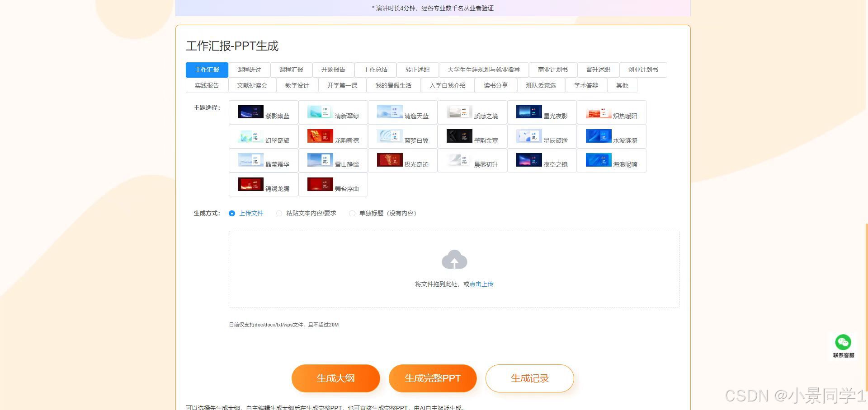The width and height of the screenshot is (868, 410).
Task: Pick the 紫影幽蓝 theme thumbnail
Action: click(250, 112)
